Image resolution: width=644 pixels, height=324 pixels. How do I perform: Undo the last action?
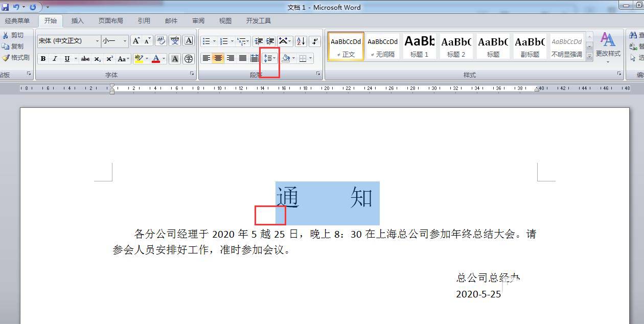pos(16,7)
